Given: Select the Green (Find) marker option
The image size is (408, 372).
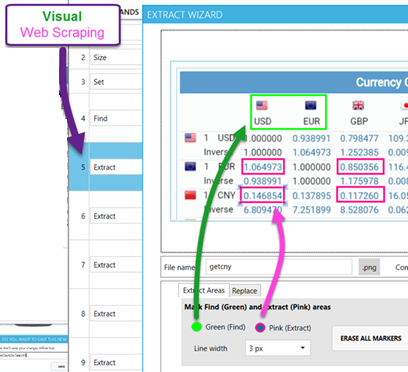Looking at the screenshot, I should tap(197, 327).
